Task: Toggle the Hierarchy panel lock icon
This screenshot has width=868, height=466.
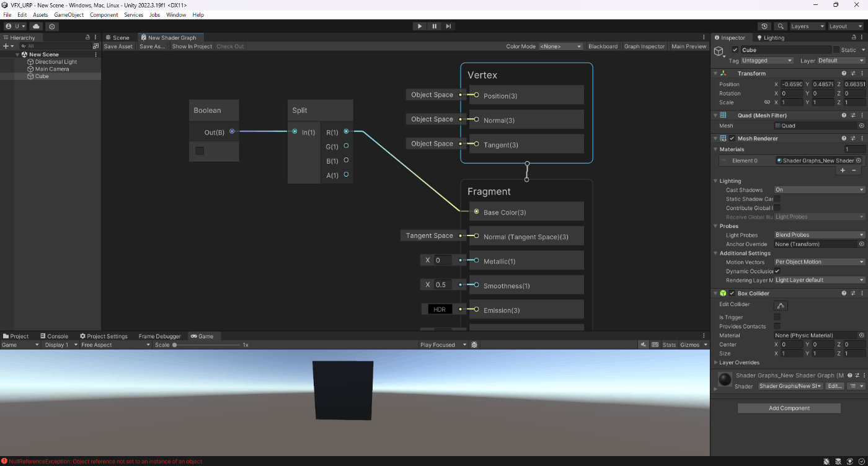Action: 87,38
